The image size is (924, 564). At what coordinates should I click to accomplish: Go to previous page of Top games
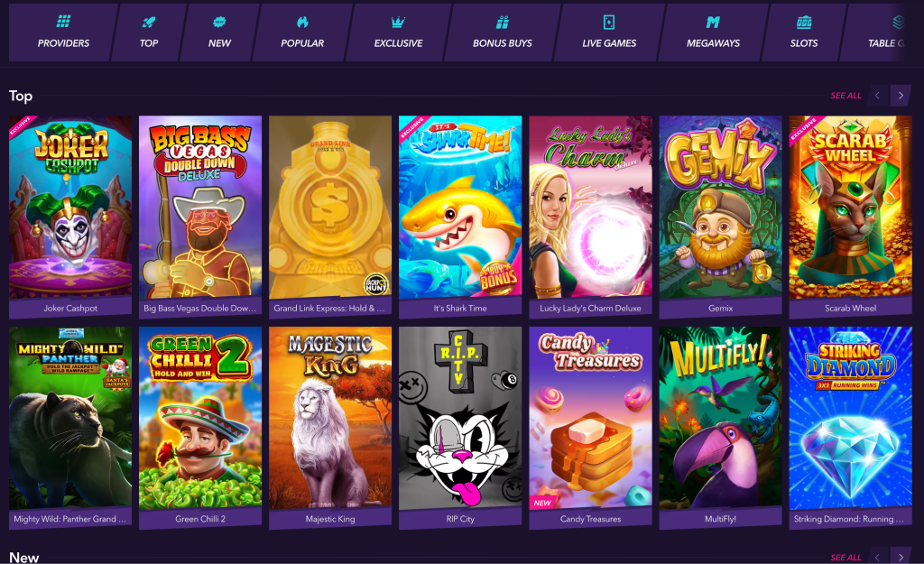[x=877, y=96]
